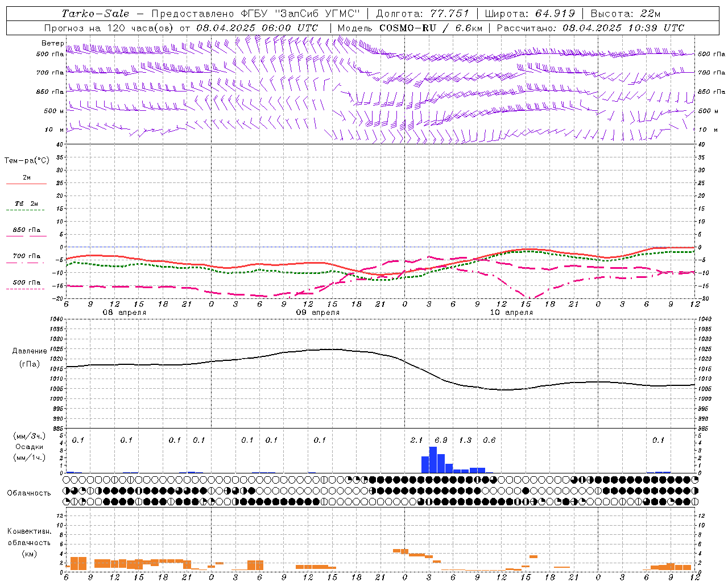Click the 'Модель COSMO-RU / 6.6км' label
Screen dimensions: 728x582
coord(410,28)
